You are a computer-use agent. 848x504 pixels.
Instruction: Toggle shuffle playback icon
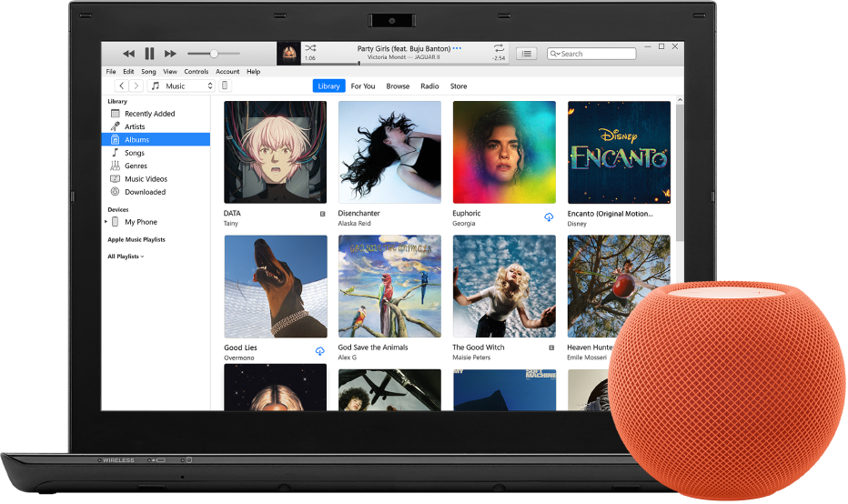pyautogui.click(x=310, y=48)
